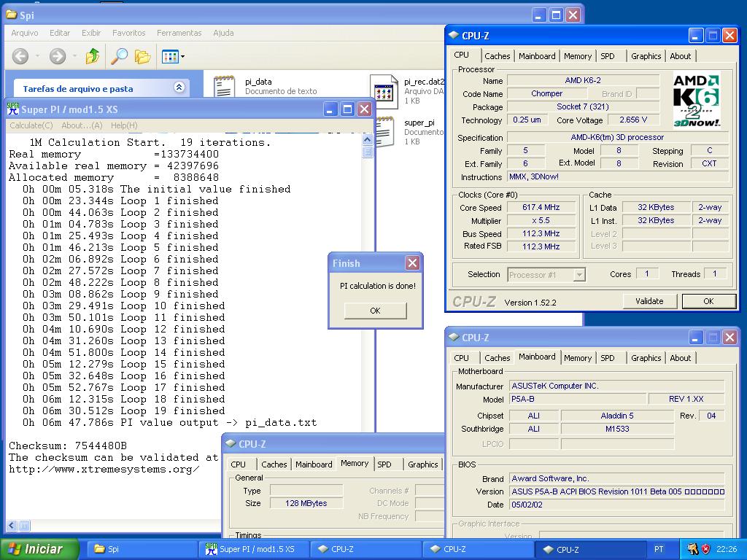Click the red security shield tray icon
This screenshot has width=747, height=560.
705,549
